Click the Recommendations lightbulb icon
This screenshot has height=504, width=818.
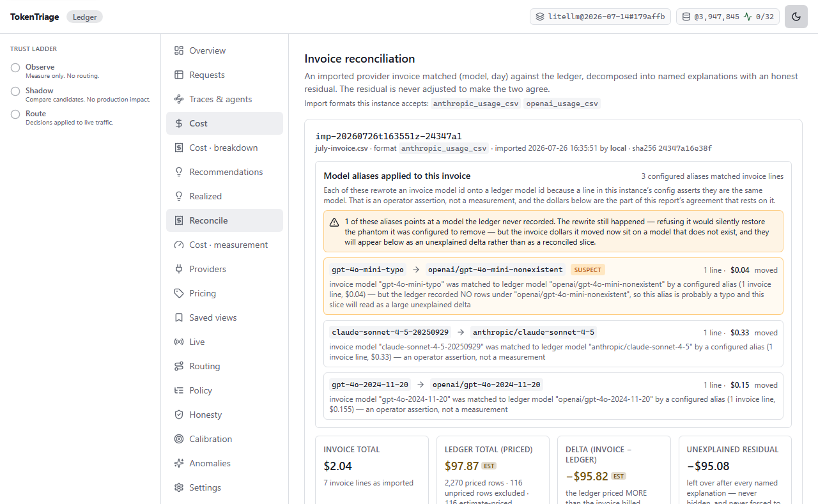(179, 172)
